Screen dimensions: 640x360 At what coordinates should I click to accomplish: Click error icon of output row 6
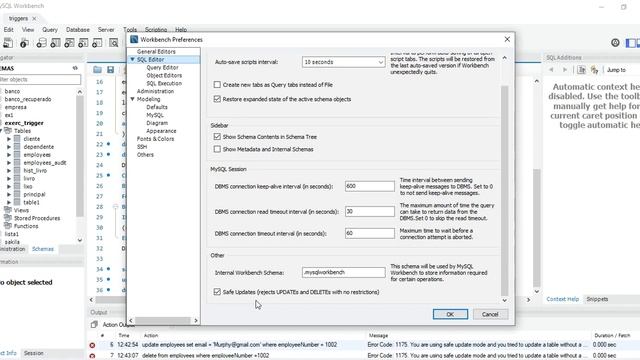(92, 345)
